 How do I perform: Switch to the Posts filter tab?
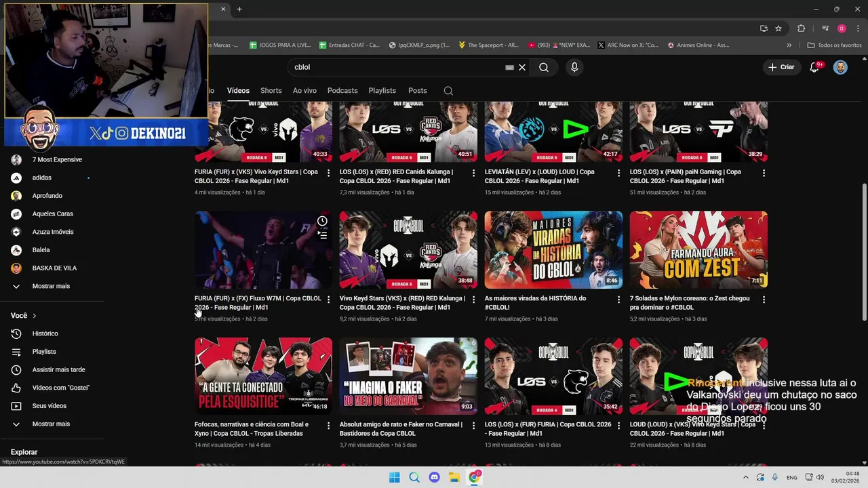(x=418, y=91)
